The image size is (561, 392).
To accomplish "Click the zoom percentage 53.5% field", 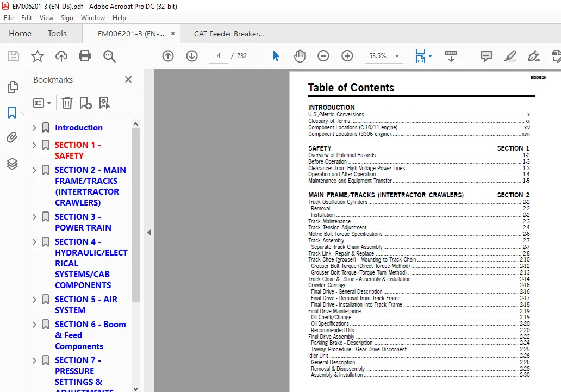I will pyautogui.click(x=378, y=56).
